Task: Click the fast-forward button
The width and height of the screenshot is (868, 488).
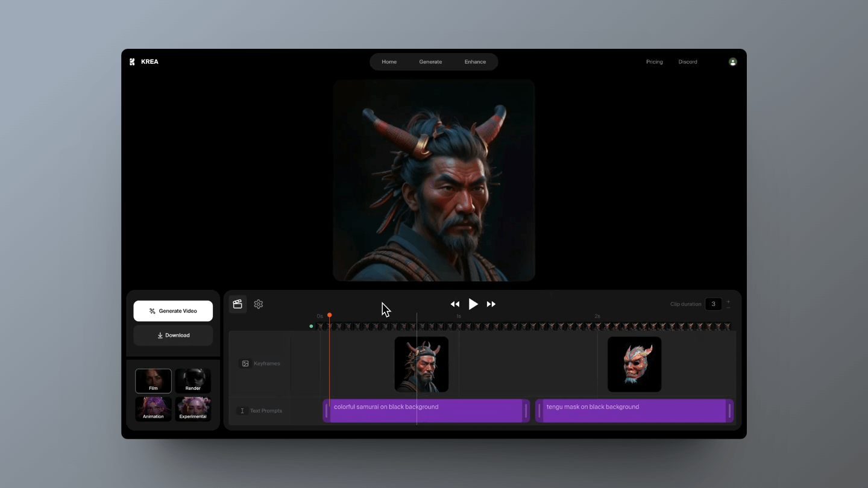Action: click(x=491, y=304)
